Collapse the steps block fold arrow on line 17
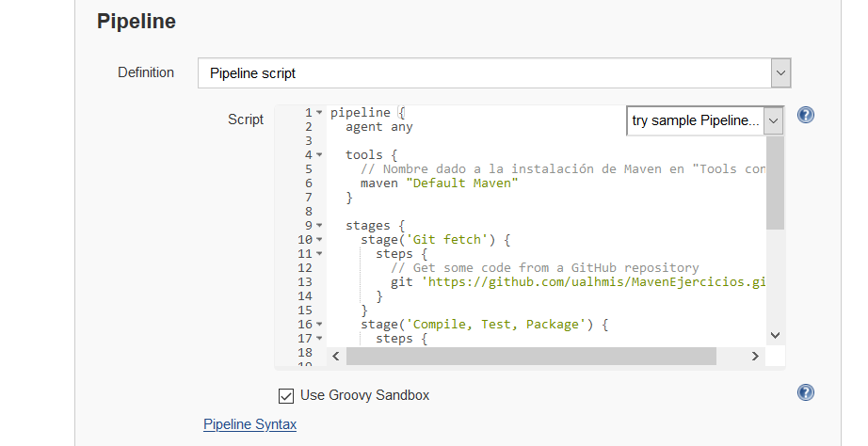Viewport: 868px width, 446px height. (319, 339)
